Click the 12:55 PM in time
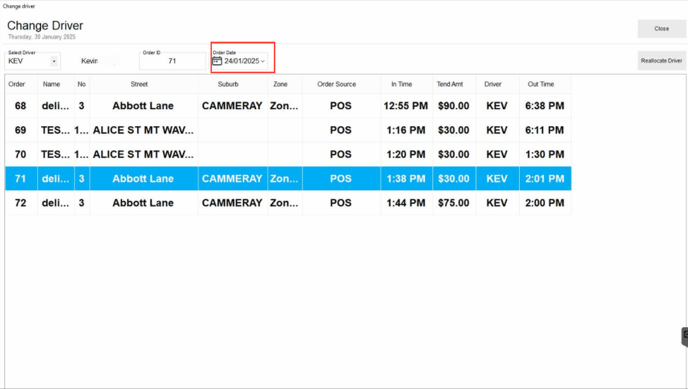688x389 pixels. click(405, 106)
